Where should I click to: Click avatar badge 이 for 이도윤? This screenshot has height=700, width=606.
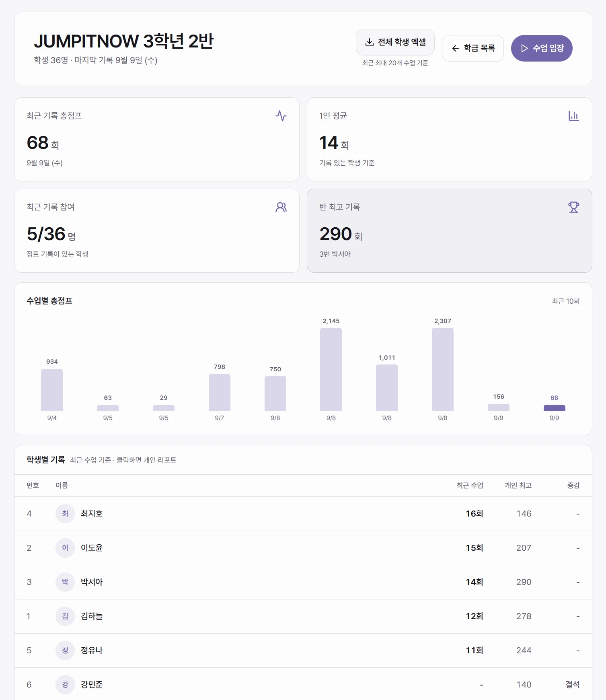[x=65, y=548]
